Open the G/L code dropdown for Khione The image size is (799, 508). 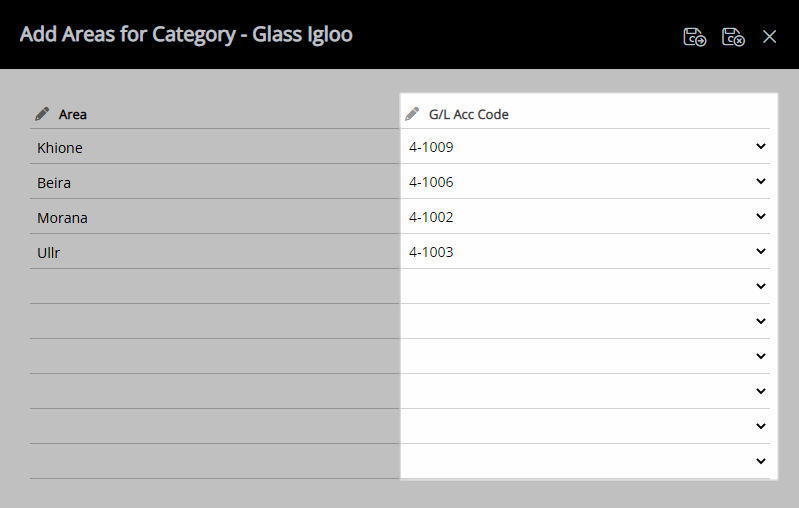(x=761, y=147)
